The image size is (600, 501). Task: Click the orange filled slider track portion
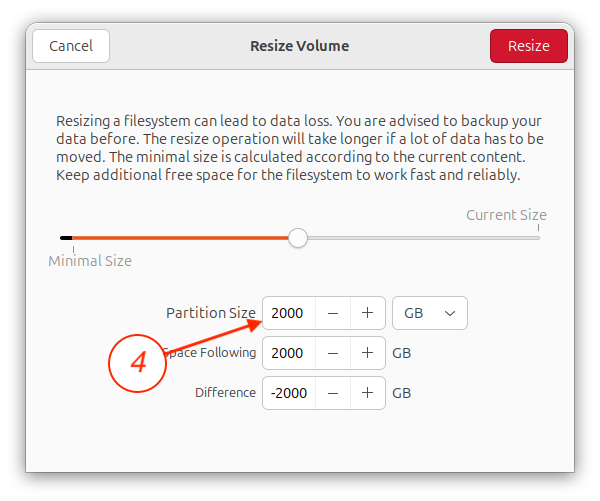(x=180, y=238)
